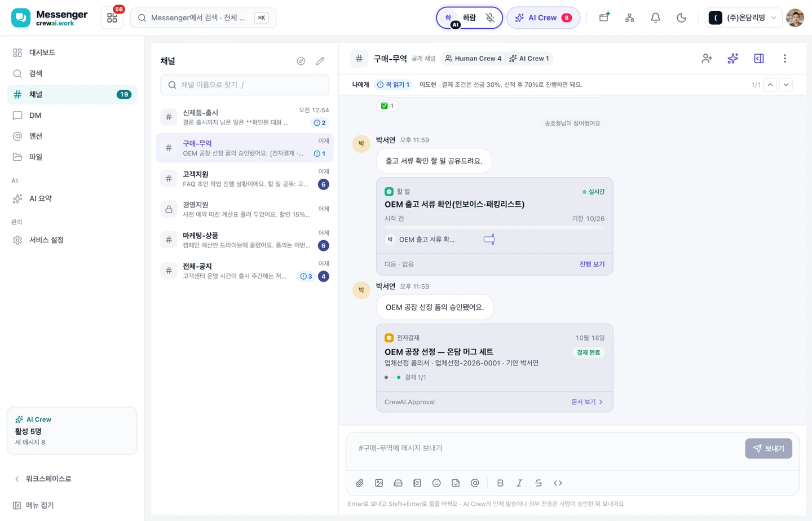This screenshot has height=521, width=812.
Task: Go to 대시보드 in the sidebar
Action: pyautogui.click(x=72, y=52)
